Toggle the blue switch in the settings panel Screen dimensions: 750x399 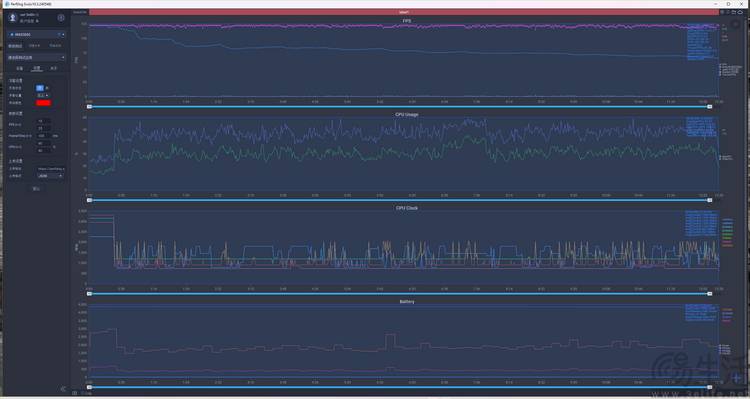40,88
